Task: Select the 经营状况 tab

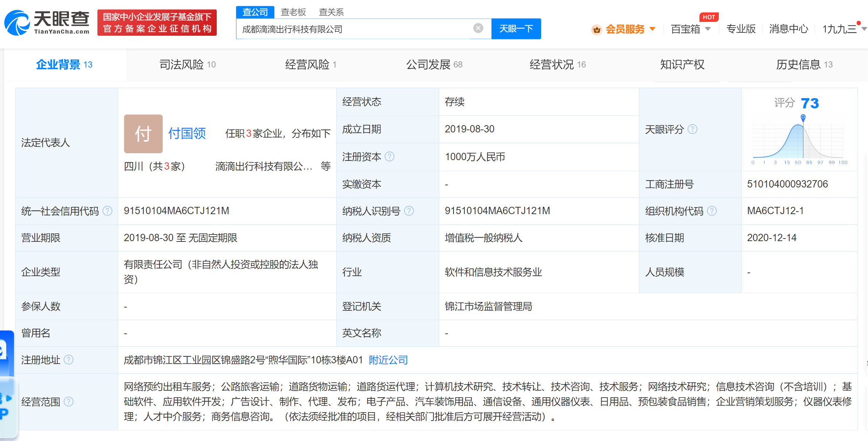Action: pos(558,65)
